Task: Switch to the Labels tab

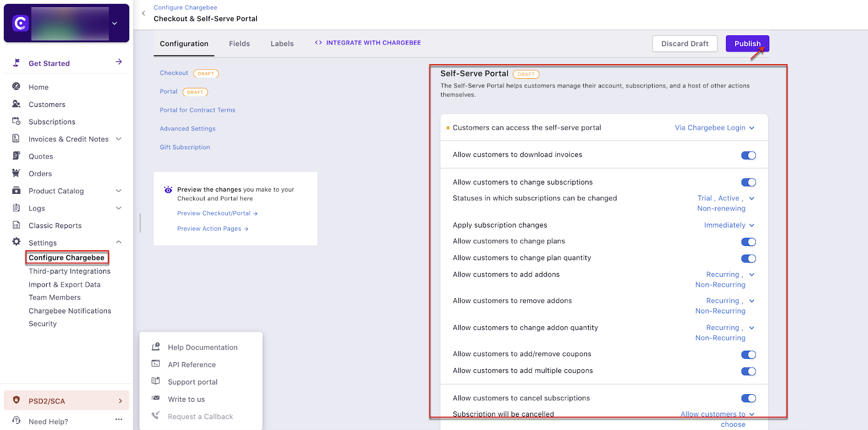Action: [x=282, y=44]
